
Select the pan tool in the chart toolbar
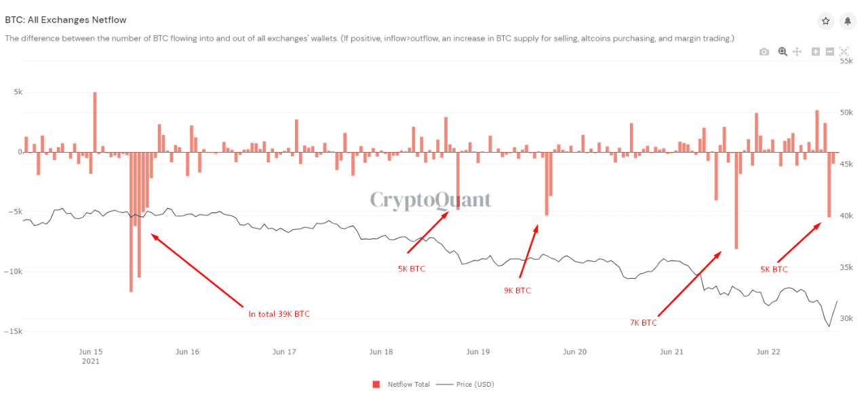(x=797, y=51)
